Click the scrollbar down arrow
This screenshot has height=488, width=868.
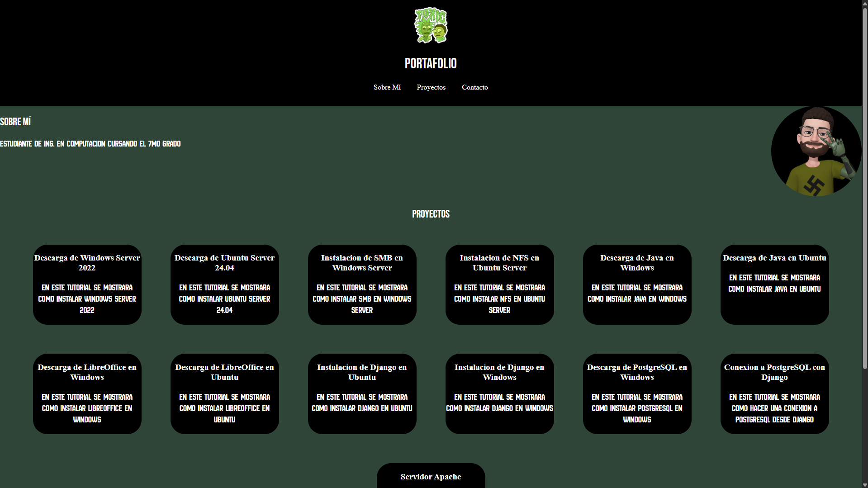point(865,484)
